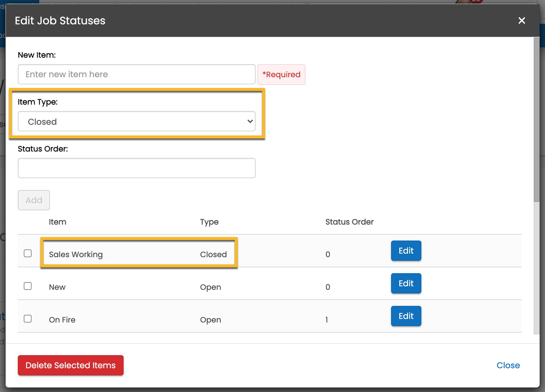Check the Sales Working row checkbox

(28, 253)
